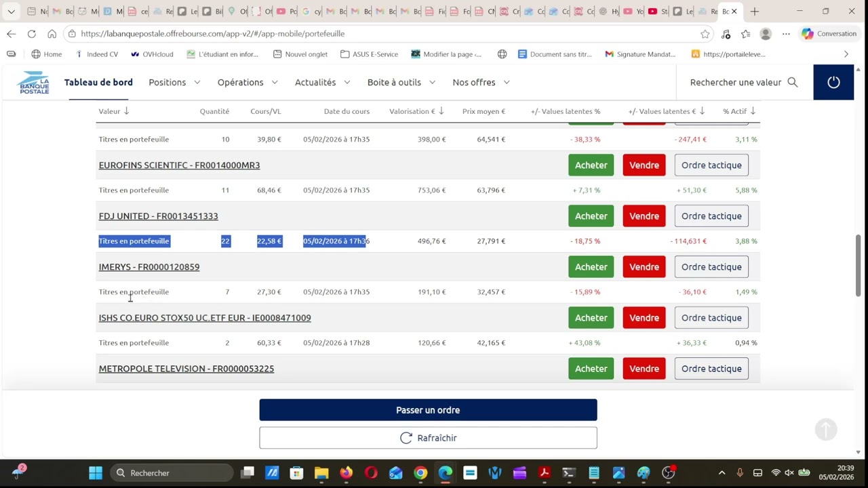Expand the Opérations menu

point(248,82)
